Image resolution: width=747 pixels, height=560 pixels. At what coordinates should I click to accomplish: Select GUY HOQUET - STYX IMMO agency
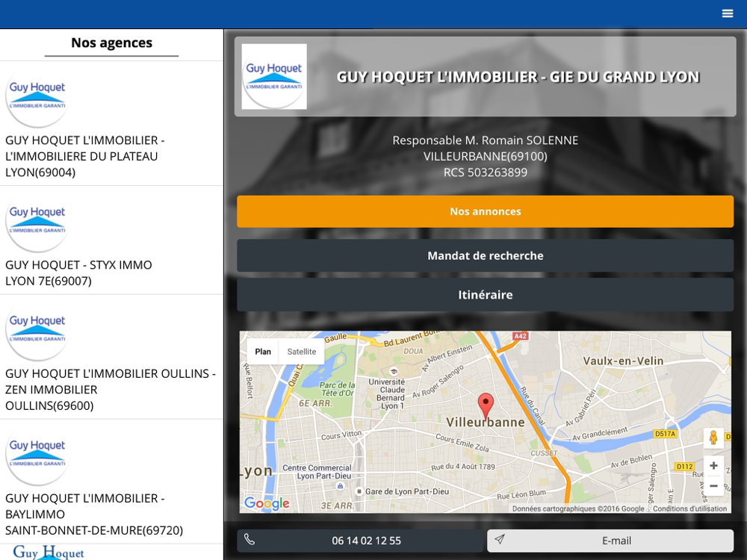111,240
